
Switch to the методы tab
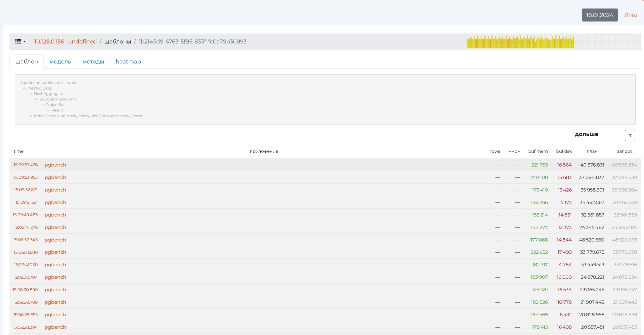93,61
